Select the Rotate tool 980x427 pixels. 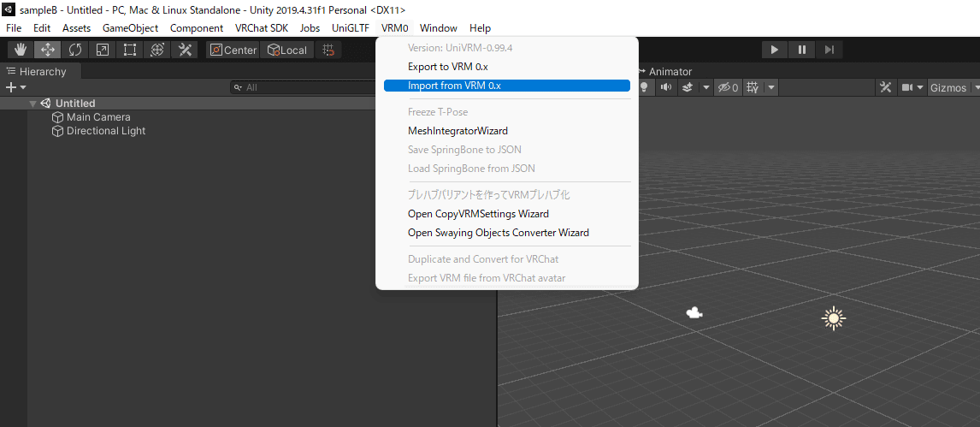[x=75, y=50]
